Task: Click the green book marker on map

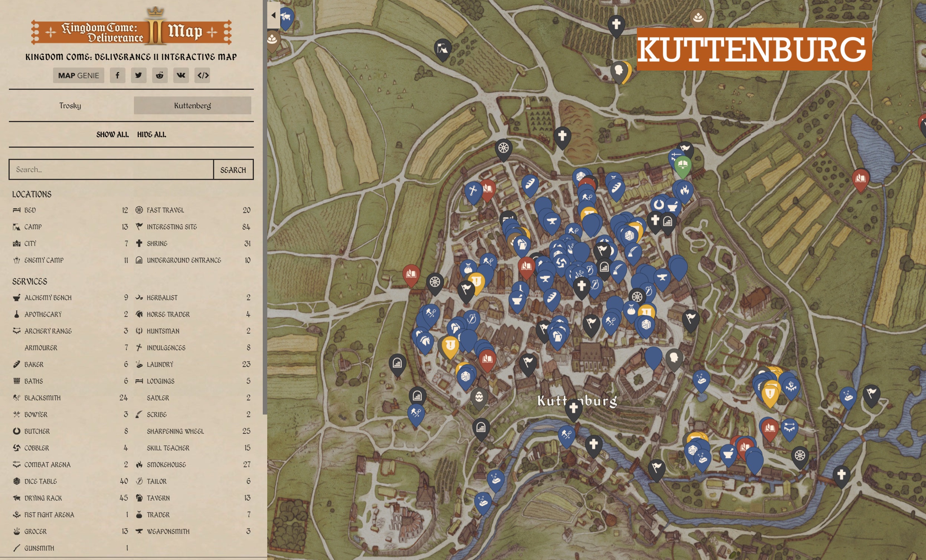Action: 683,166
